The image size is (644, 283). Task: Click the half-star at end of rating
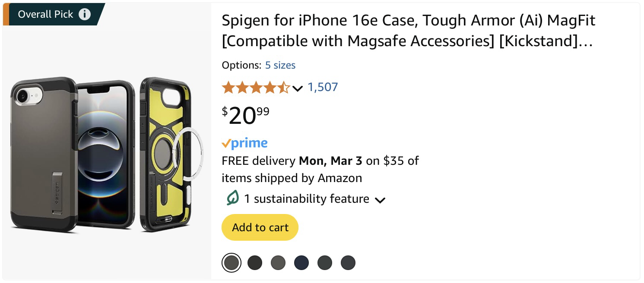pyautogui.click(x=284, y=87)
